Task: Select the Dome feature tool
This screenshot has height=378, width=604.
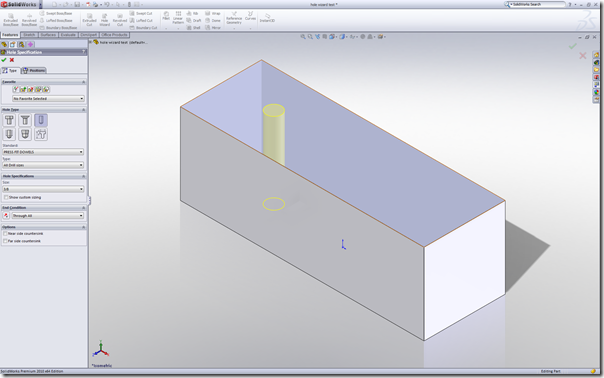Action: point(213,20)
